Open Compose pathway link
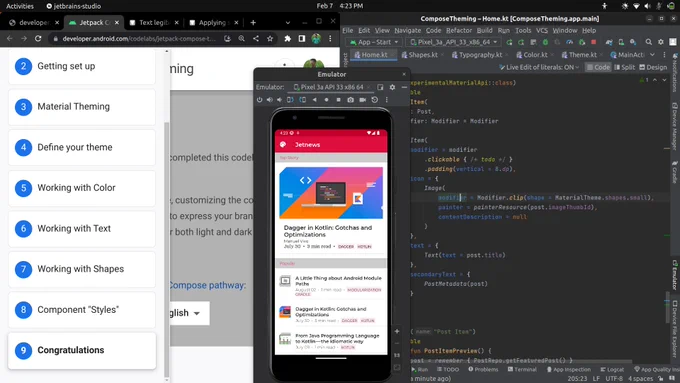The height and width of the screenshot is (383, 680). pyautogui.click(x=207, y=285)
